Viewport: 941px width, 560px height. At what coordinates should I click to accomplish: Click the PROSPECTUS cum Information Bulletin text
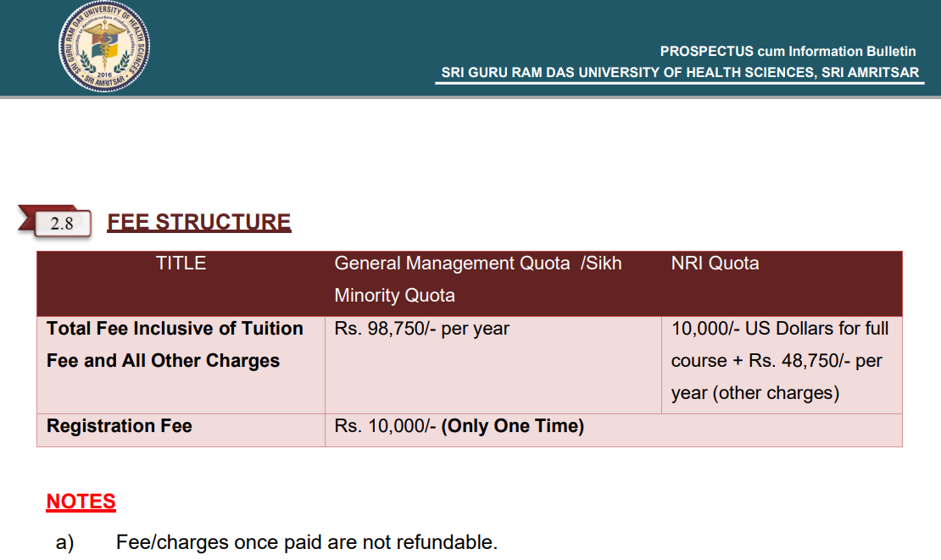point(788,51)
